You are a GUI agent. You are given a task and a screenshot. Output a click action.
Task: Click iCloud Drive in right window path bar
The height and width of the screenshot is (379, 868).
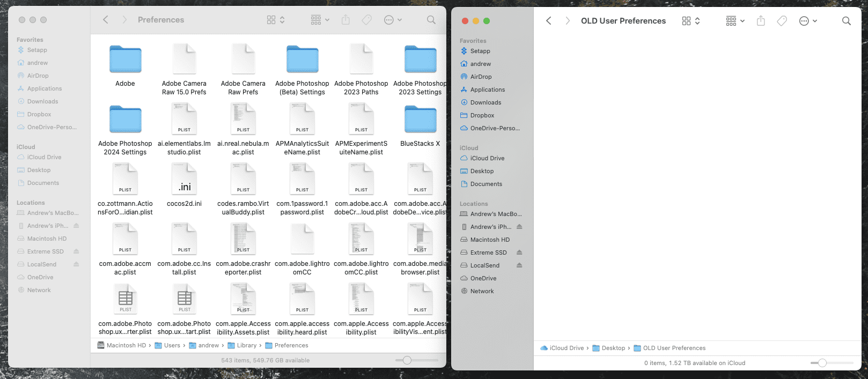[x=562, y=348]
